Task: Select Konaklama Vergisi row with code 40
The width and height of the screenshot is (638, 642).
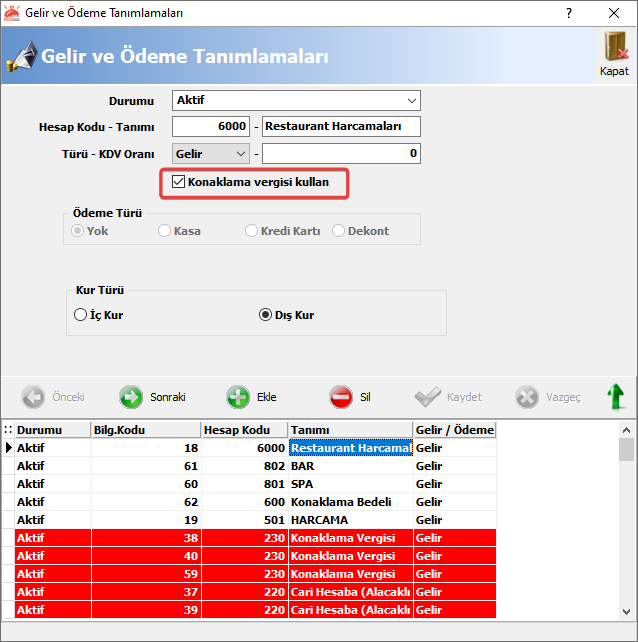Action: (x=256, y=556)
